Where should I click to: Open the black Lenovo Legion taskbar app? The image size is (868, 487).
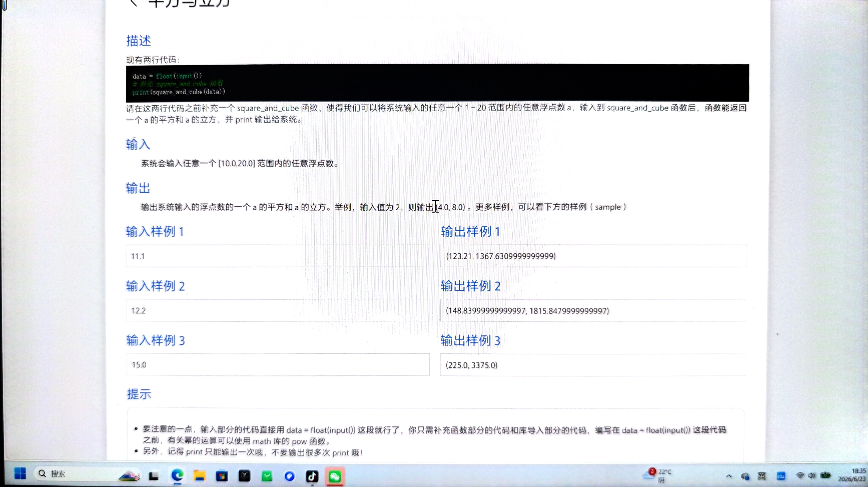244,476
